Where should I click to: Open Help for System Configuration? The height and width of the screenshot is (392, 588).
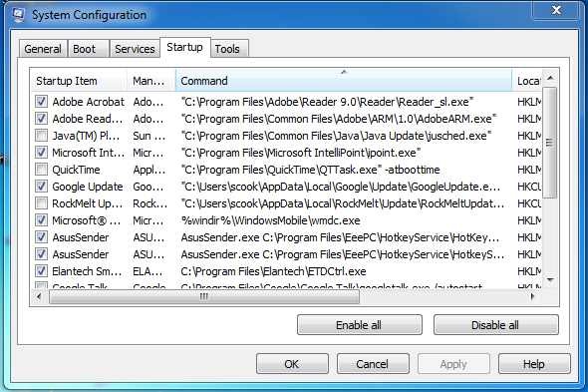tap(534, 364)
